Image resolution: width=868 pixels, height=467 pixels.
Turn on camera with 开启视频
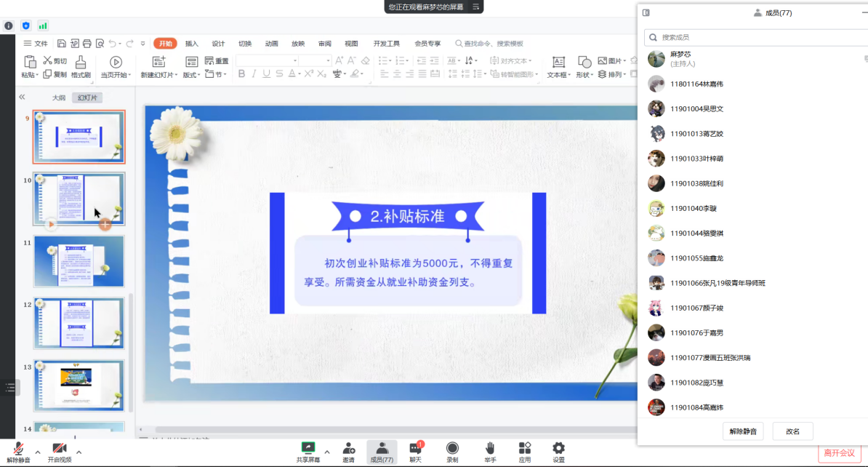coord(60,449)
